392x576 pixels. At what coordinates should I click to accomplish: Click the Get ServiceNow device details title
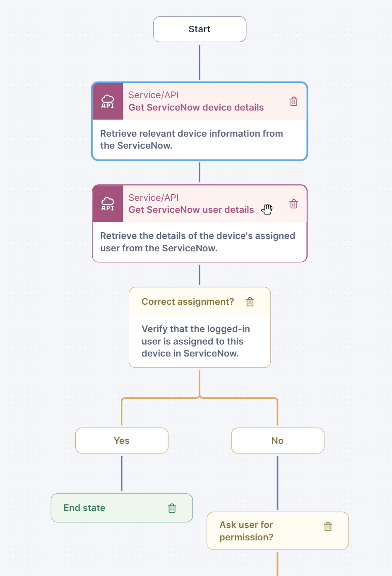(x=196, y=107)
